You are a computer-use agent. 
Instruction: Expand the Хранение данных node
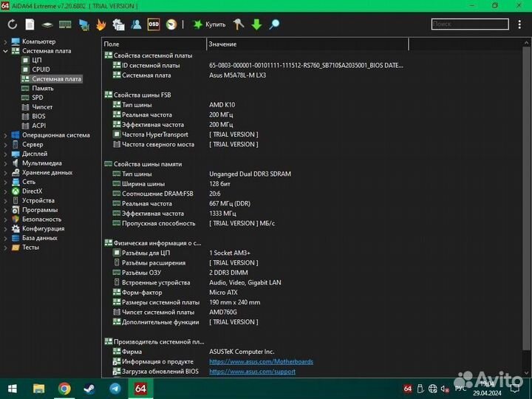tap(5, 173)
